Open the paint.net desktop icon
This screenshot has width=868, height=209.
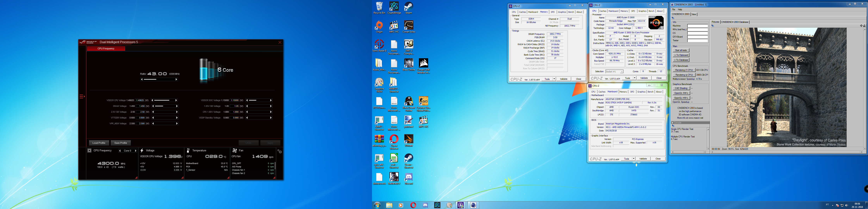[409, 122]
